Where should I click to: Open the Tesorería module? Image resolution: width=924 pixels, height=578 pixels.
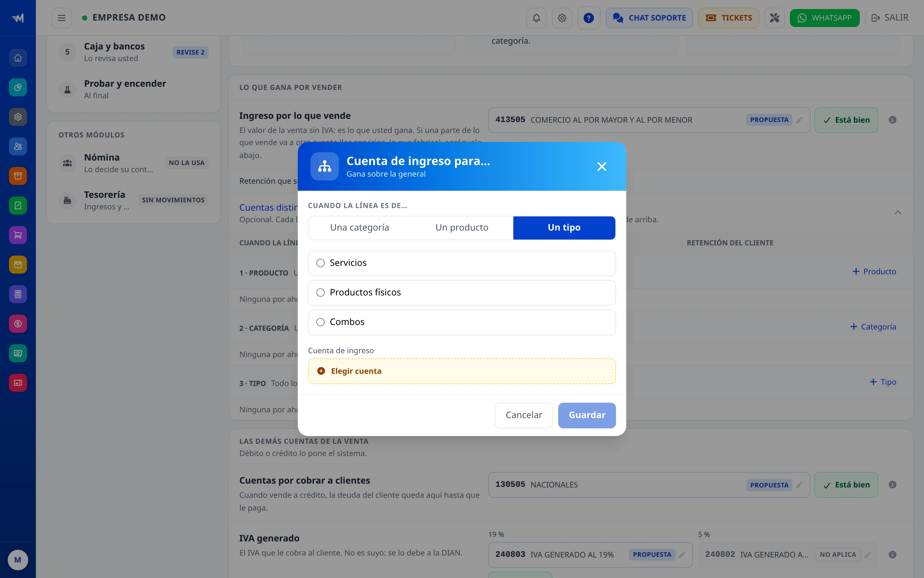[133, 200]
